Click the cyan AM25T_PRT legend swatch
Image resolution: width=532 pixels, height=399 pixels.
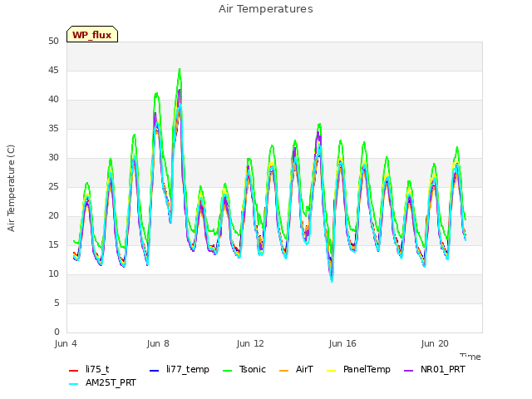click(74, 384)
